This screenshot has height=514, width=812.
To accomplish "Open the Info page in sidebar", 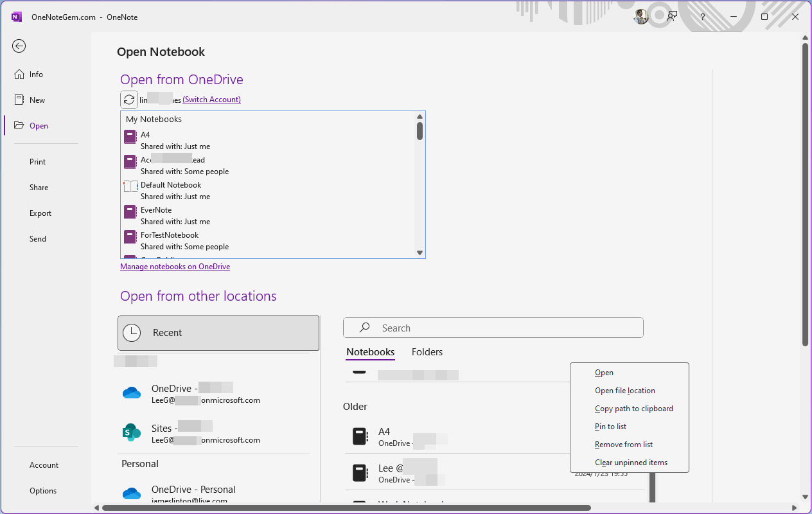I will (36, 75).
